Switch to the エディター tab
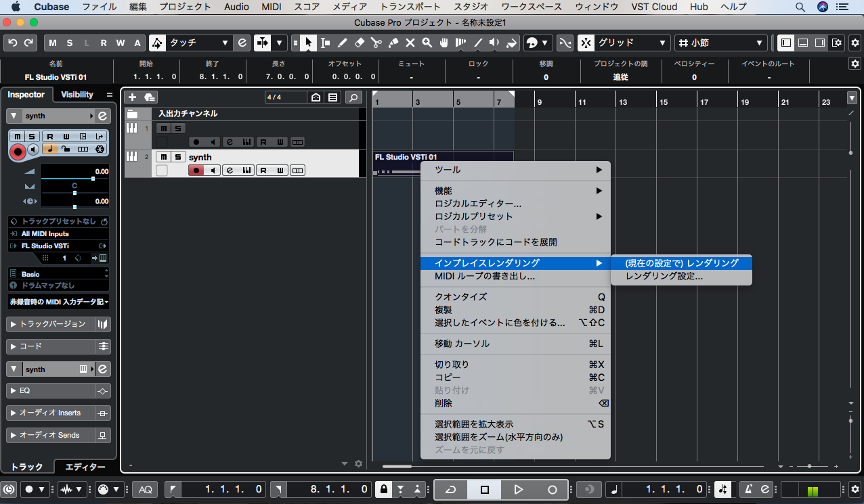Screen dimensions: 864x504 [x=85, y=467]
